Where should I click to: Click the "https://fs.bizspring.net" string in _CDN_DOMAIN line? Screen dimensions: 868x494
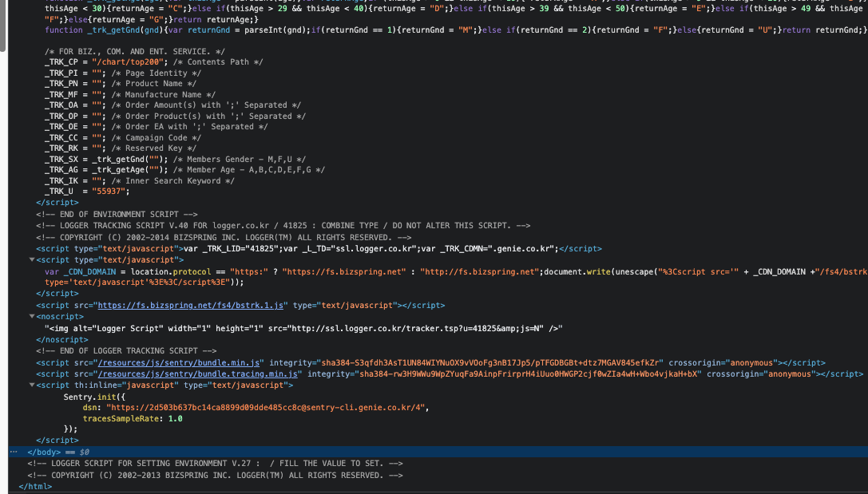pos(344,271)
